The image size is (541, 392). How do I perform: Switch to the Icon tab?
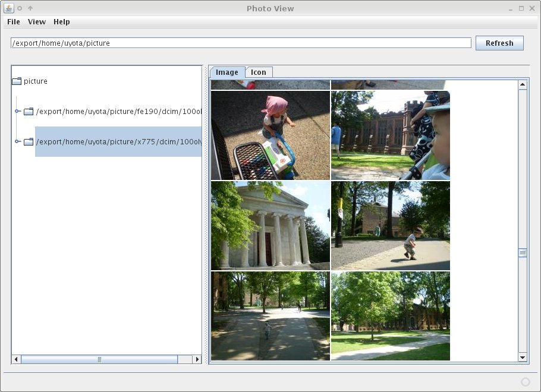(259, 72)
